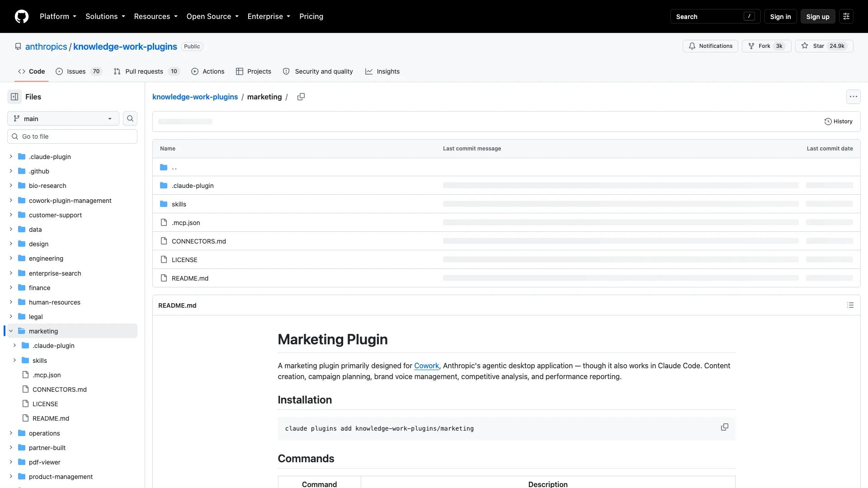
Task: Select the Code tab
Action: 31,71
